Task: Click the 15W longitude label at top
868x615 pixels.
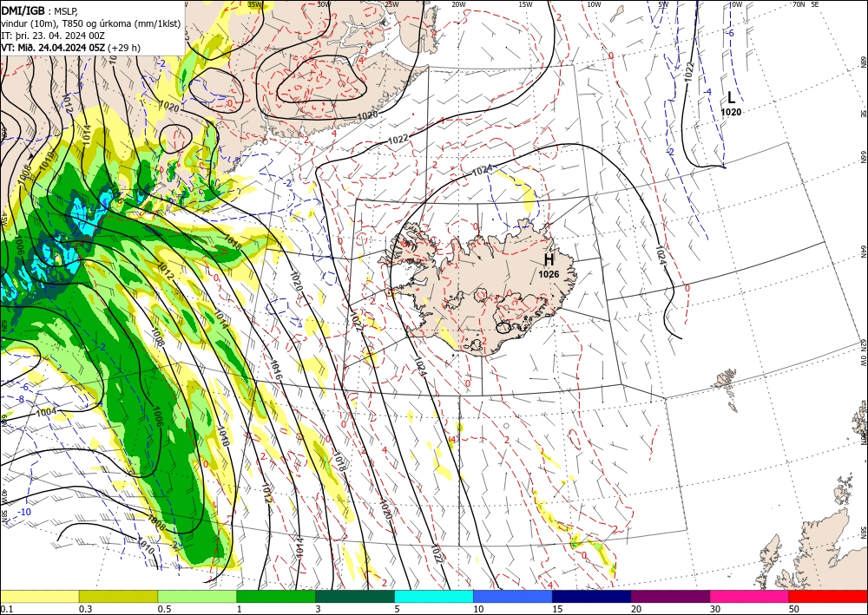Action: coord(526,4)
